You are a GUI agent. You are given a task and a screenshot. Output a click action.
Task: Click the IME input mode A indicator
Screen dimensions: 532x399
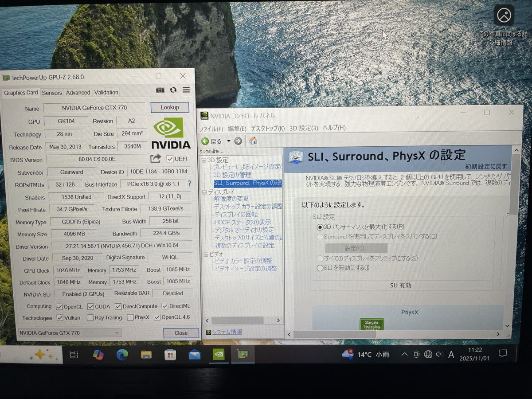point(451,354)
